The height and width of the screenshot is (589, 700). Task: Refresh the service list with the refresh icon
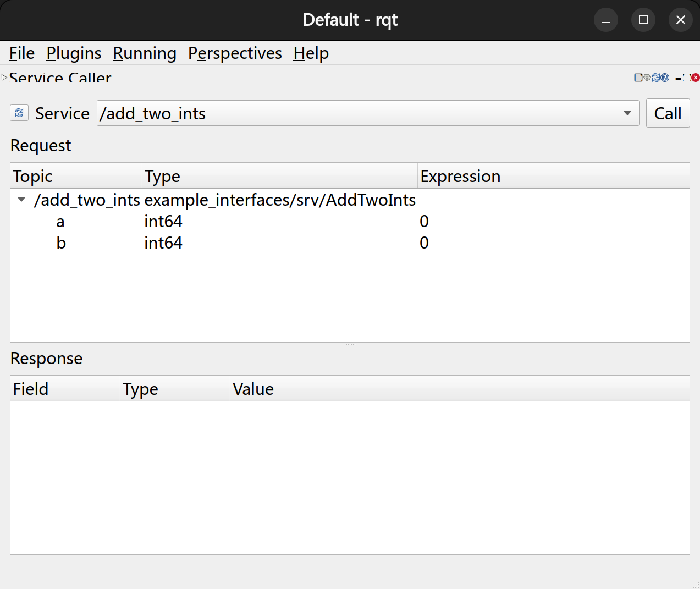(x=19, y=113)
